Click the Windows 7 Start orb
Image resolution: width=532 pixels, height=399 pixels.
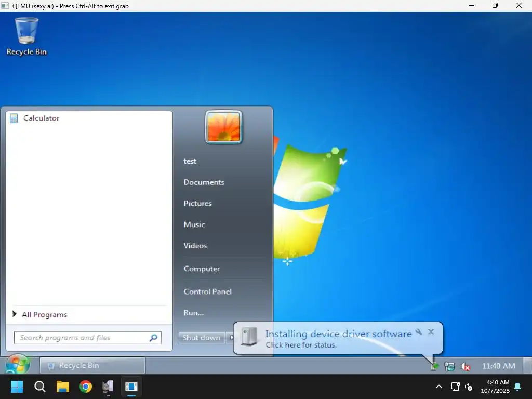pos(18,364)
